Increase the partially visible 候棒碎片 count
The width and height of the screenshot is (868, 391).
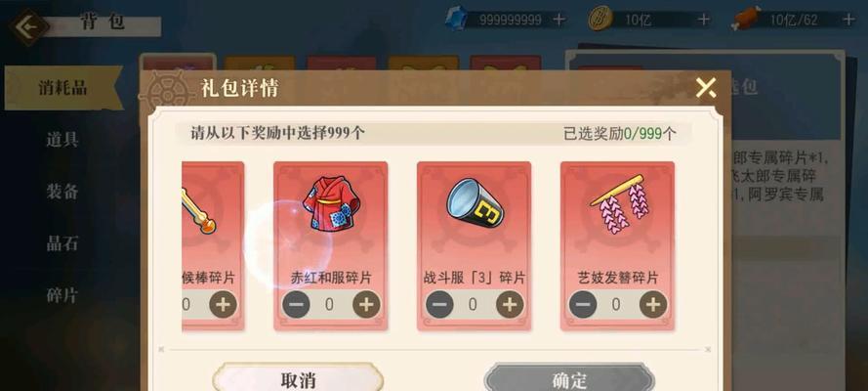tap(223, 304)
